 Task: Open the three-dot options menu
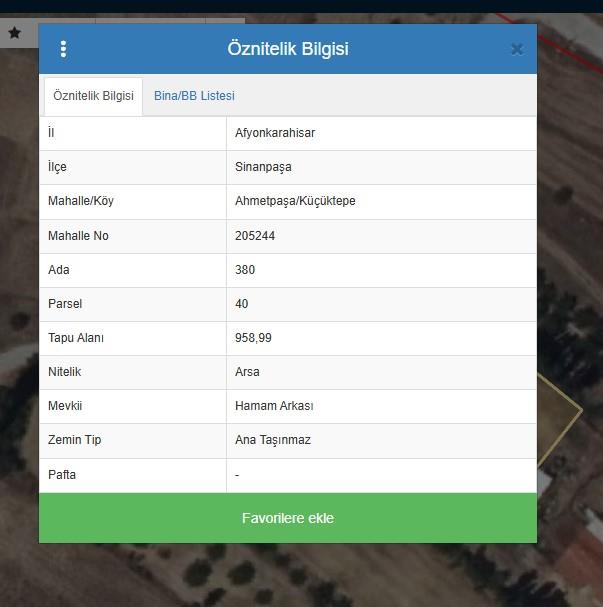tap(63, 49)
